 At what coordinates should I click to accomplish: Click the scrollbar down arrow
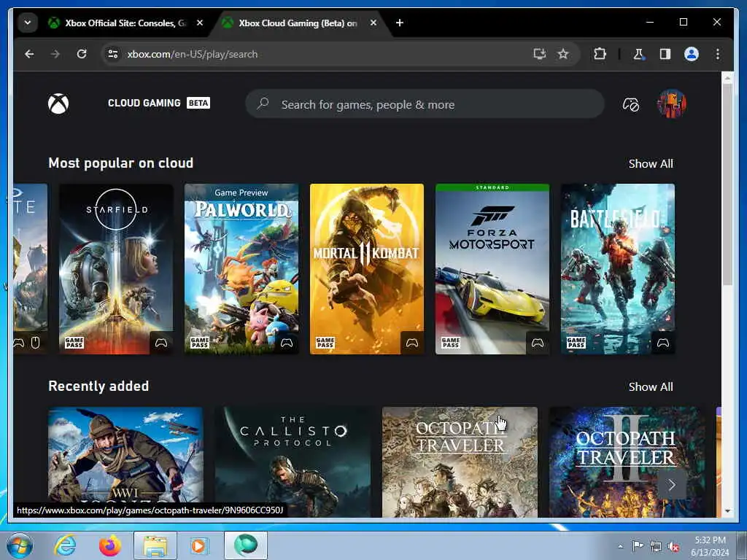point(727,511)
